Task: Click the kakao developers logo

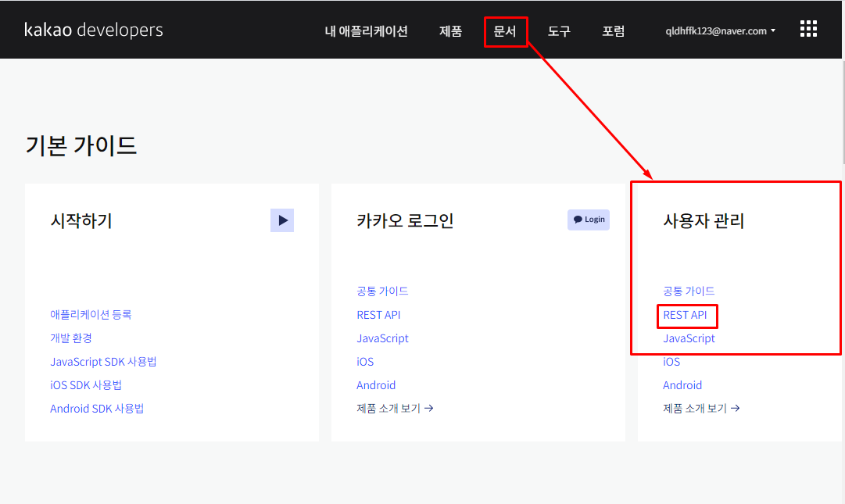Action: point(93,30)
